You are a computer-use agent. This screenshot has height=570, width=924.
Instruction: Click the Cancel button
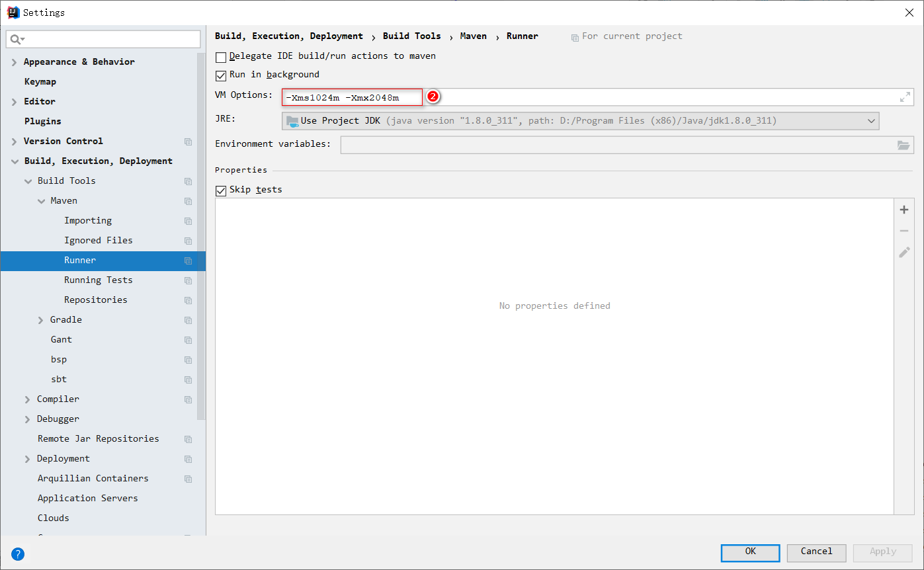816,552
